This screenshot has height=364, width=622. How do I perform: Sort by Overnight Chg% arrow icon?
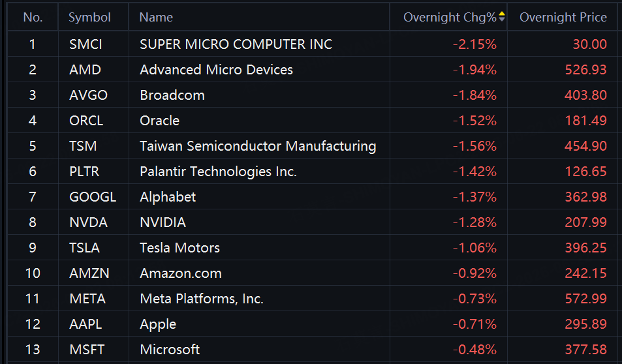pyautogui.click(x=502, y=17)
